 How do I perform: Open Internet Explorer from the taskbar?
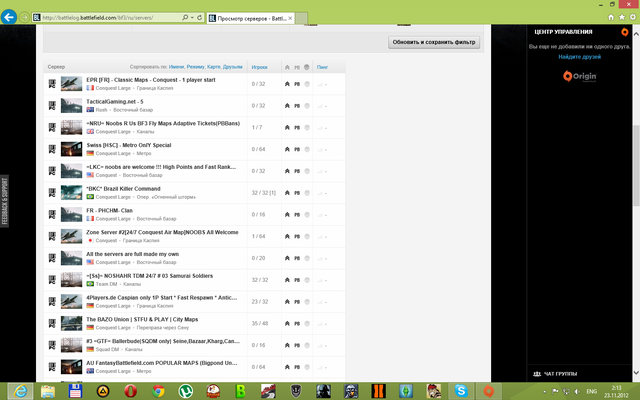coord(20,391)
